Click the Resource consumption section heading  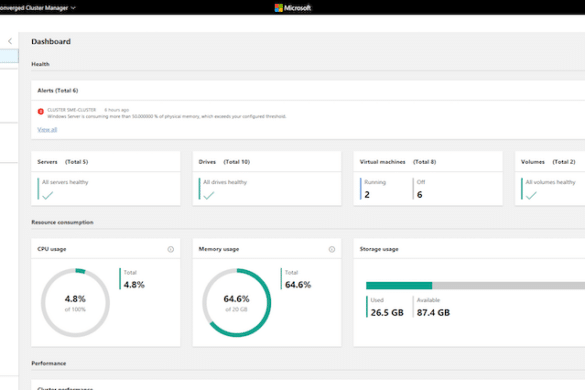tap(62, 222)
